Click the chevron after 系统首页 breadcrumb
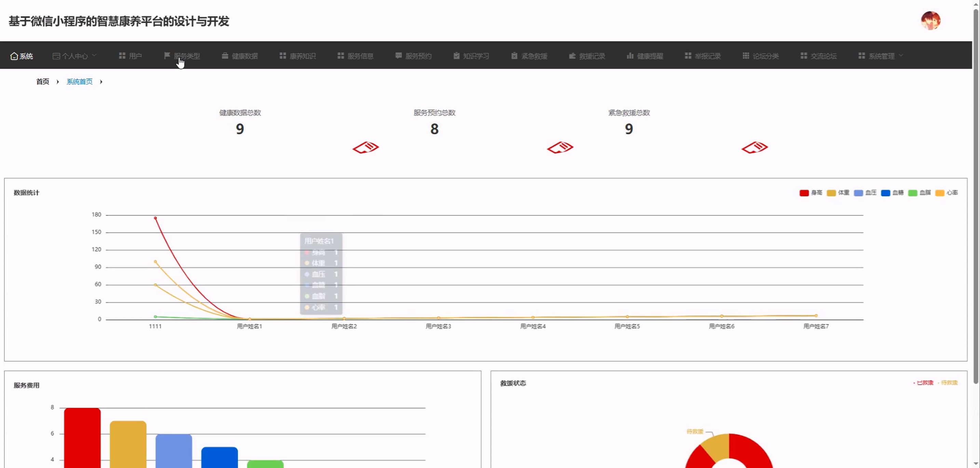980x468 pixels. click(x=101, y=82)
